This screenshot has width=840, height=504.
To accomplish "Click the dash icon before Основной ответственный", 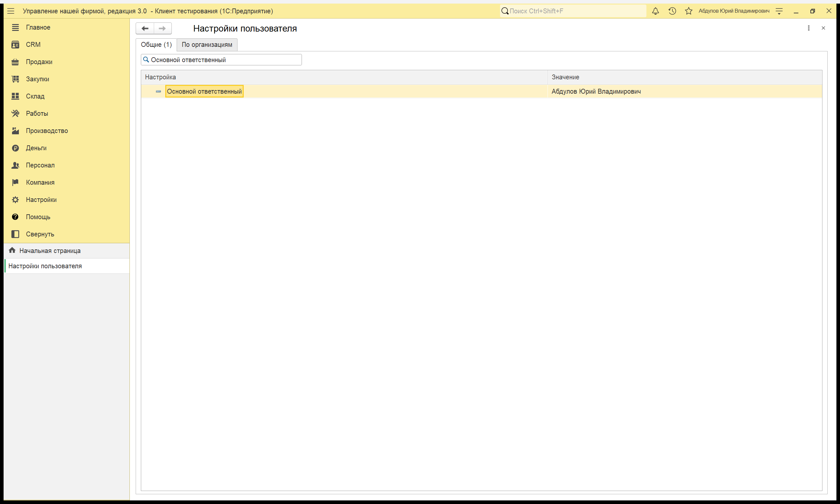I will click(158, 91).
